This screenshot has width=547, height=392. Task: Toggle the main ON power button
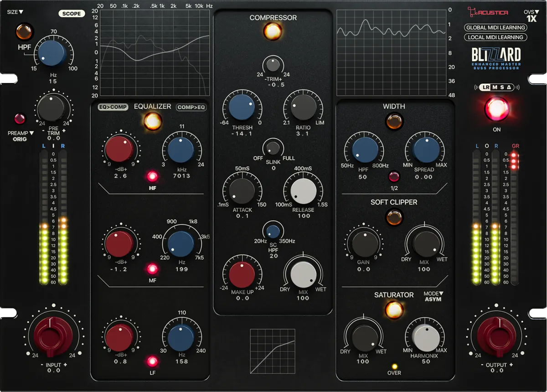[496, 108]
